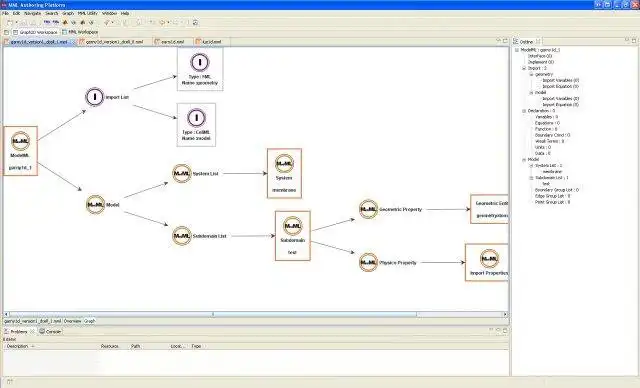Open the Graph menu

68,13
